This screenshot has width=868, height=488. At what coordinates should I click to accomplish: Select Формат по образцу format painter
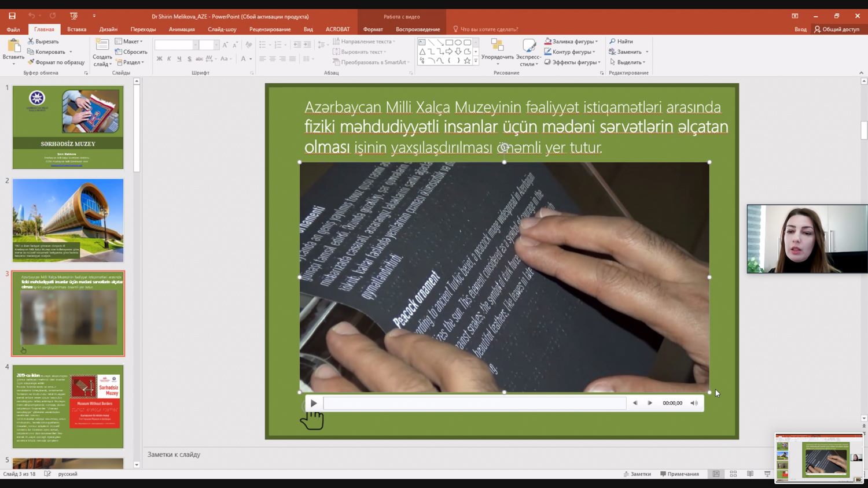point(56,62)
